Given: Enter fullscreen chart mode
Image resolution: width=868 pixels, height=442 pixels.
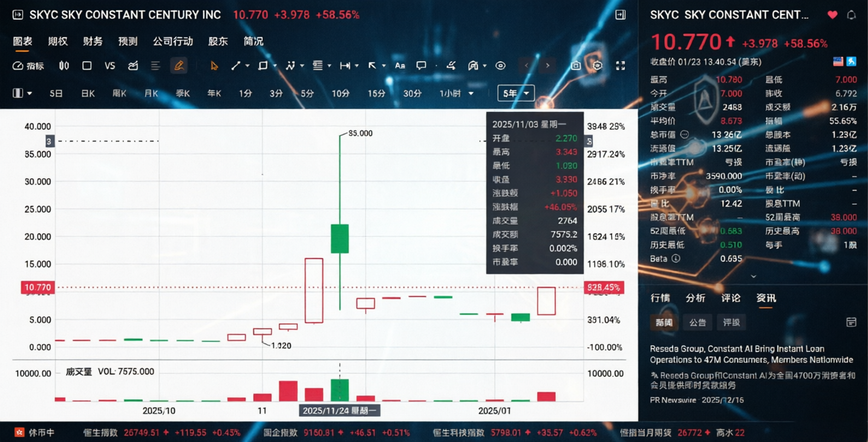Looking at the screenshot, I should click(x=620, y=66).
